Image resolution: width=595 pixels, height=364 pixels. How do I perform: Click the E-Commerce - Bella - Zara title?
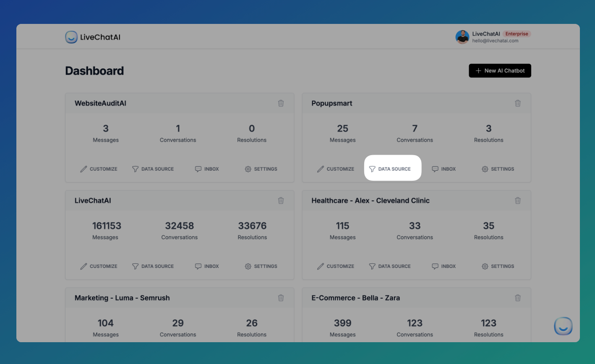click(356, 298)
